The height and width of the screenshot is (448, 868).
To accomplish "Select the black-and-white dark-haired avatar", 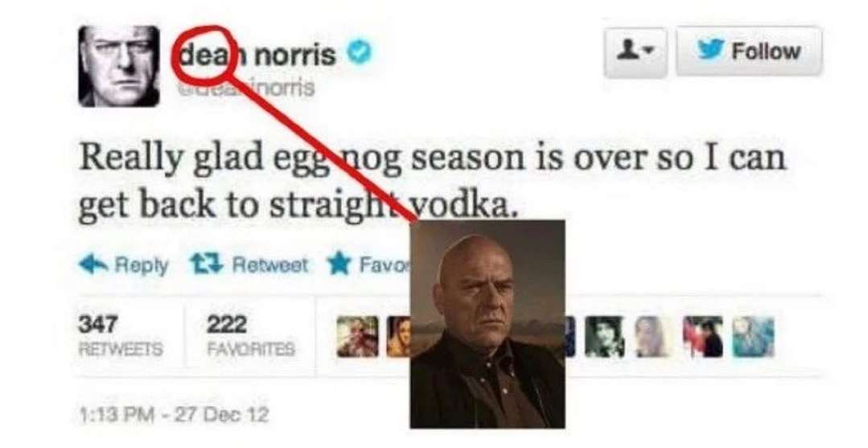I will (604, 337).
